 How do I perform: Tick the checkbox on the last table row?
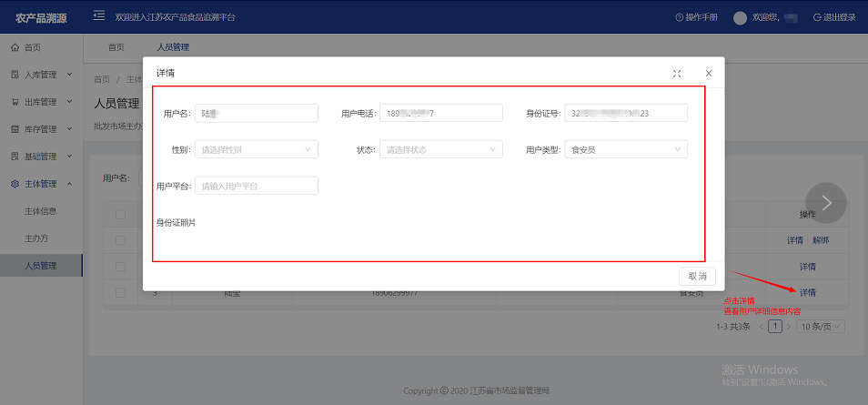point(120,292)
